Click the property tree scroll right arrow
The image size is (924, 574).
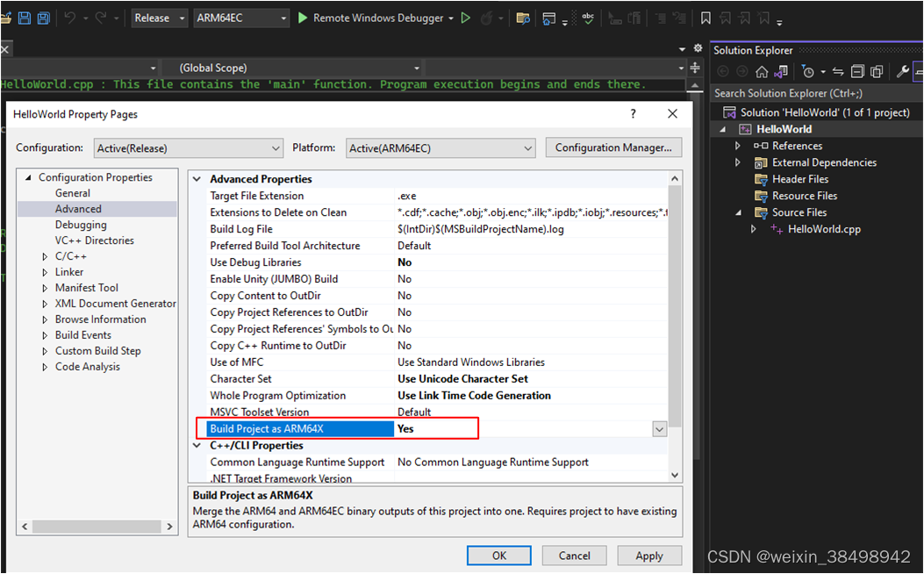(169, 527)
